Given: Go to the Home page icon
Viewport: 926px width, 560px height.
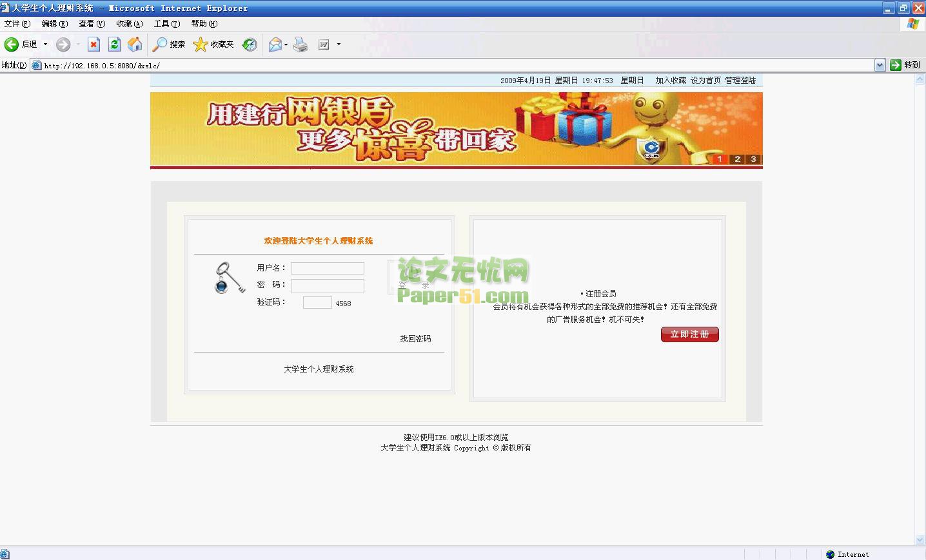Looking at the screenshot, I should pyautogui.click(x=135, y=44).
